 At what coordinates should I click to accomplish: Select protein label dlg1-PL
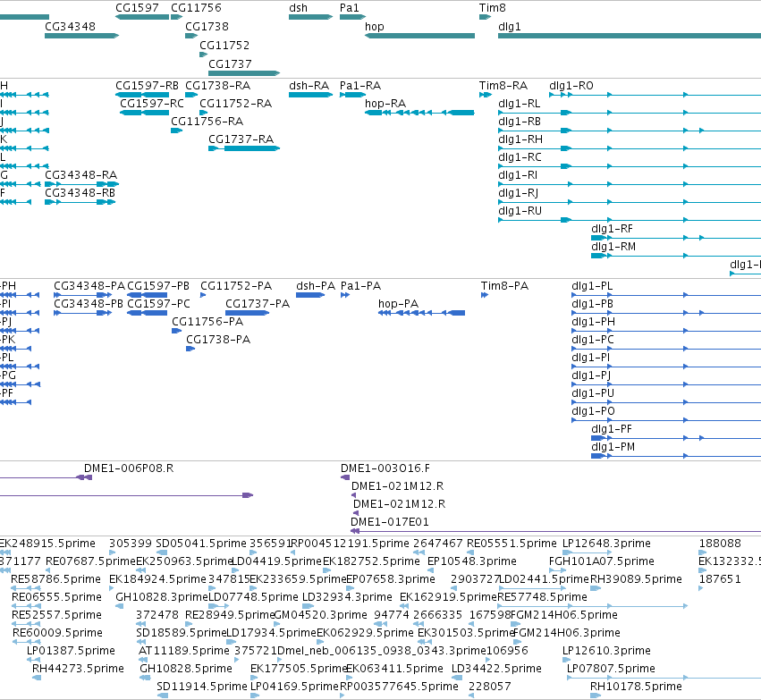(592, 286)
